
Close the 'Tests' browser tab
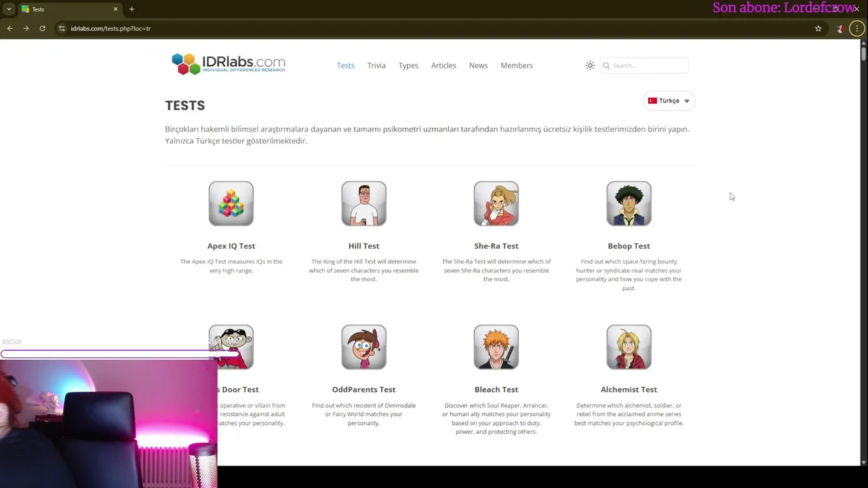115,9
